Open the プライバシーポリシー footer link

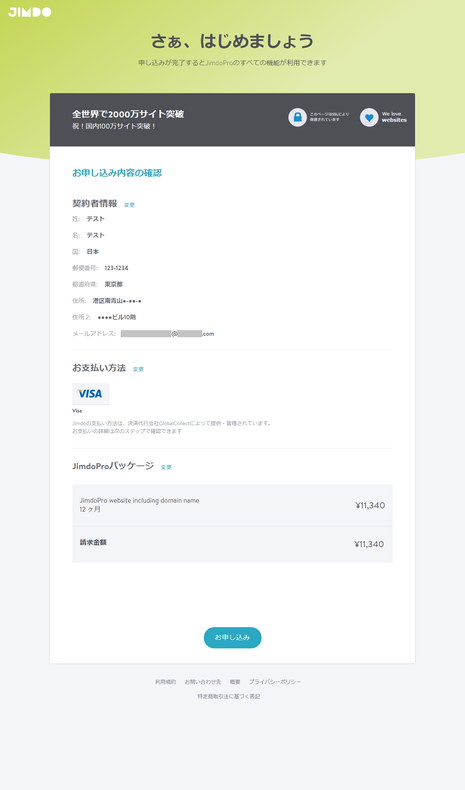point(275,682)
